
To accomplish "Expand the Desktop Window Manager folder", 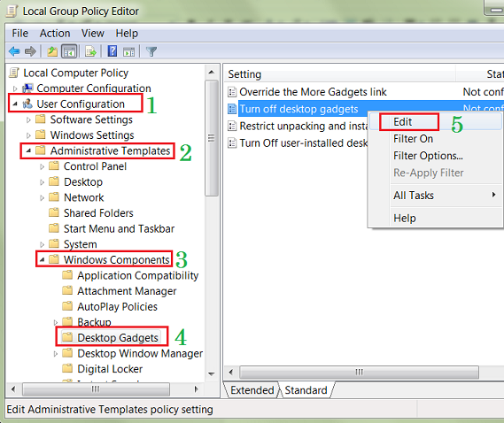I will [x=56, y=353].
